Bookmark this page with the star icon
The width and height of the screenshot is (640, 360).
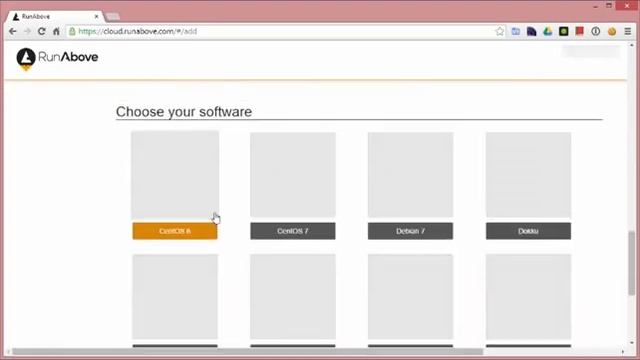coord(500,31)
